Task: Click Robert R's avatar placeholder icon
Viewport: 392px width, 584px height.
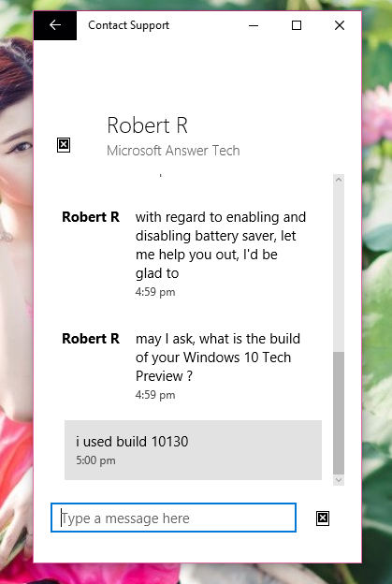Action: [x=64, y=145]
